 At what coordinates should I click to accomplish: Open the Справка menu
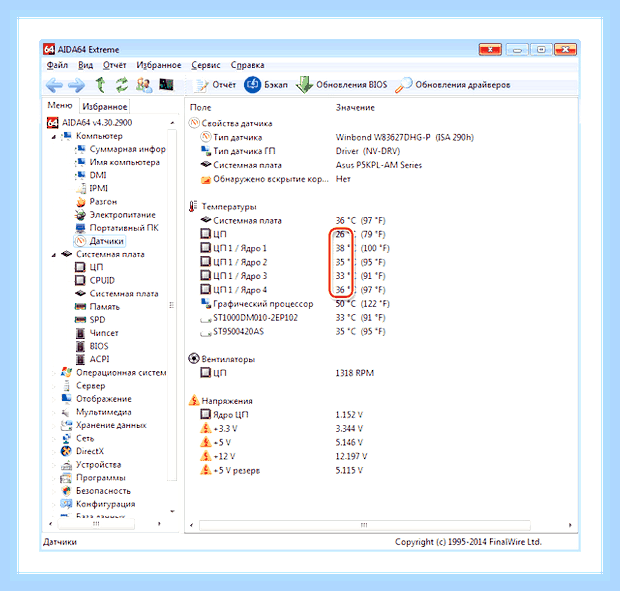248,65
